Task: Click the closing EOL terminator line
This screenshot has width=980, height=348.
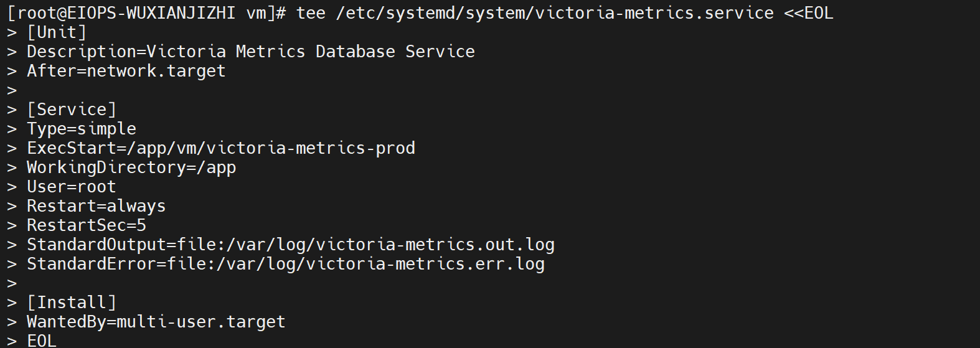Action: (42, 341)
